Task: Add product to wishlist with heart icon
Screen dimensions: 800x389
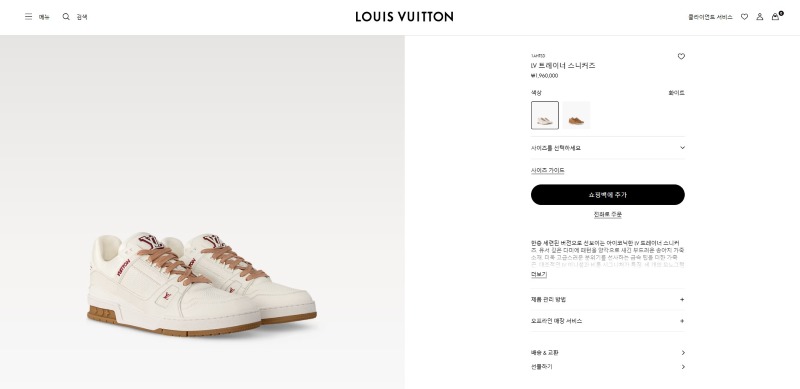Action: click(681, 57)
